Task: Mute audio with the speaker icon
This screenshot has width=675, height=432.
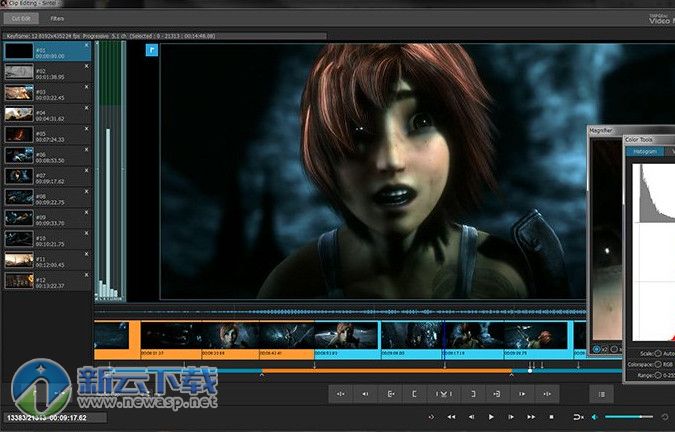Action: click(595, 417)
